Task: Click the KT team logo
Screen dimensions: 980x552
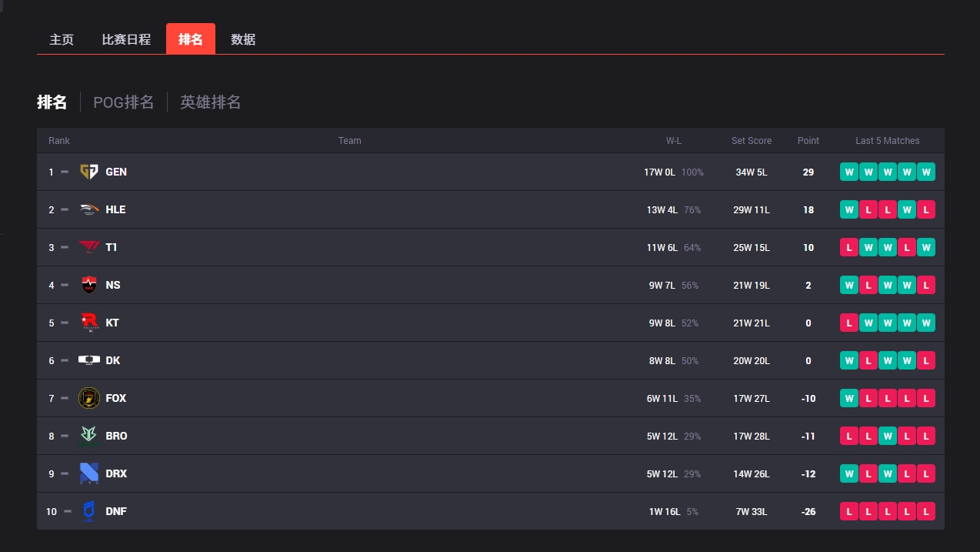Action: coord(89,323)
